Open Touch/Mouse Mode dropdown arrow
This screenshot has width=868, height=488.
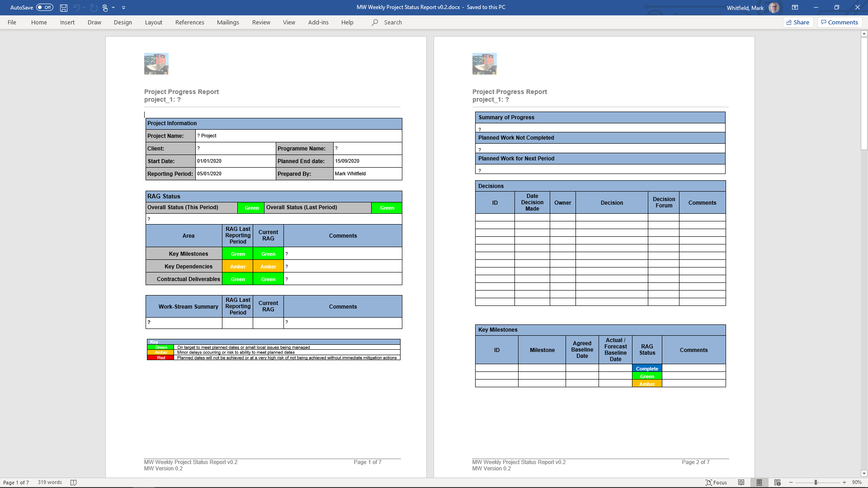(113, 8)
